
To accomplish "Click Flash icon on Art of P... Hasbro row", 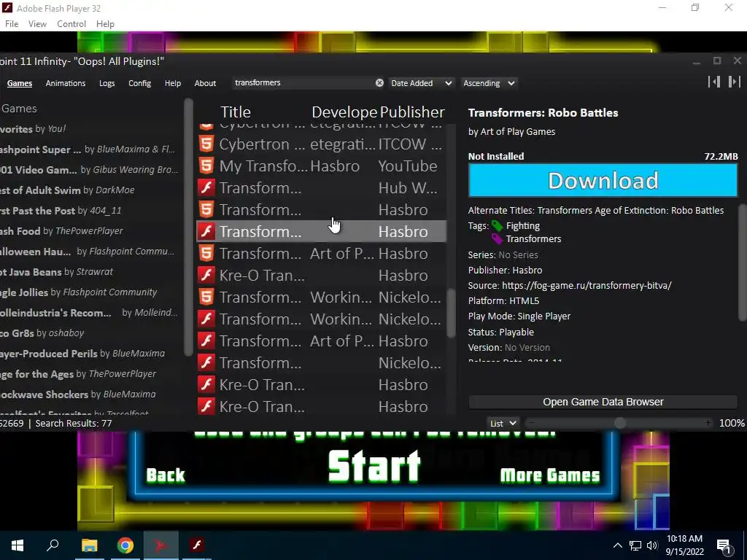I will tap(206, 341).
